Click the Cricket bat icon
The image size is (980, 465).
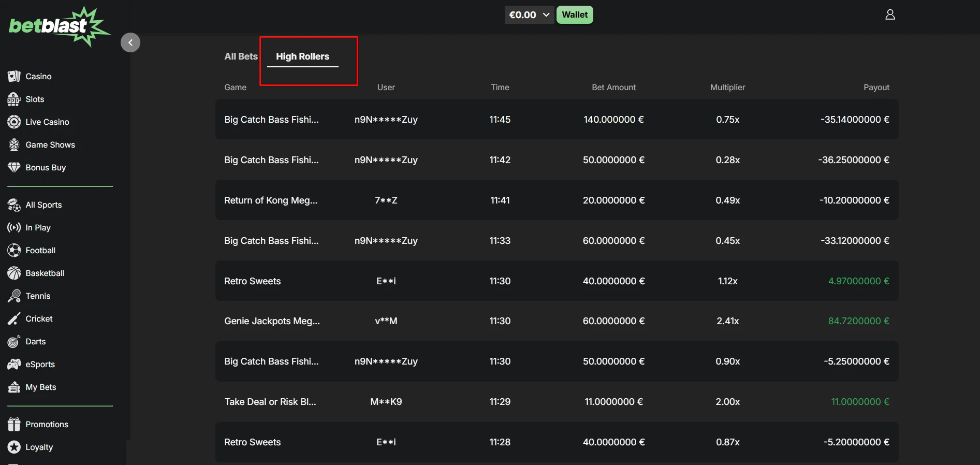pyautogui.click(x=14, y=318)
